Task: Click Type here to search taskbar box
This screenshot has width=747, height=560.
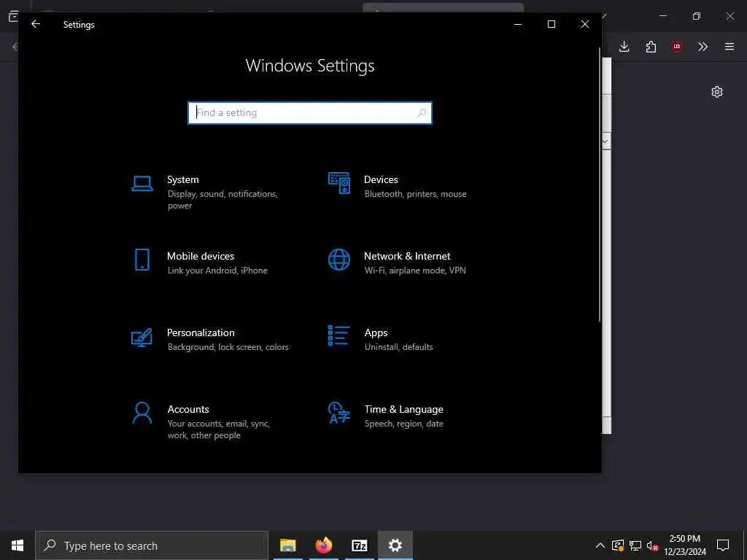Action: pyautogui.click(x=152, y=545)
